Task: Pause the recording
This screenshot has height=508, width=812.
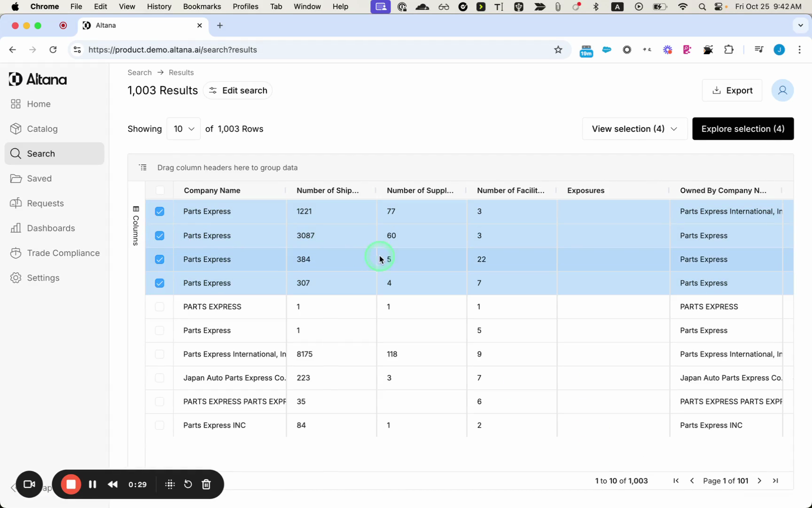Action: pyautogui.click(x=93, y=484)
